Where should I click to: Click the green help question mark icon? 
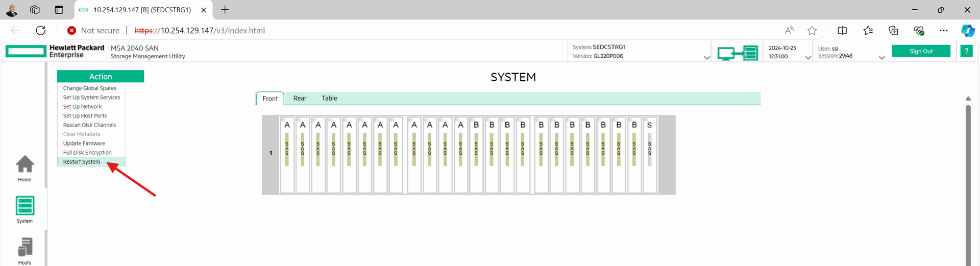point(966,51)
